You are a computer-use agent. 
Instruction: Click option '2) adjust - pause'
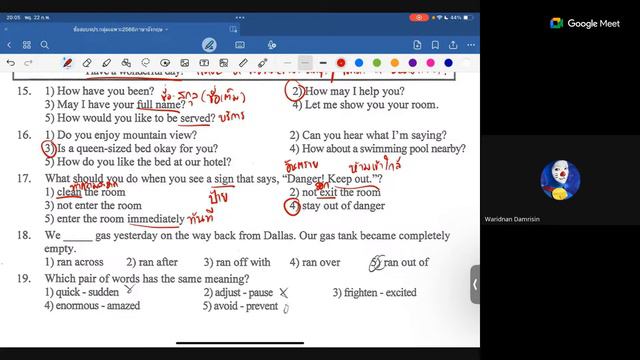tap(238, 293)
